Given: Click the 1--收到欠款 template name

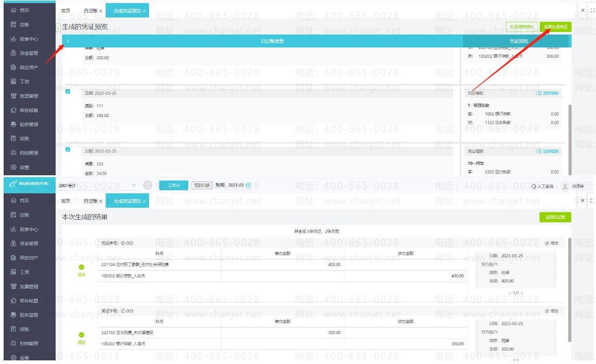Looking at the screenshot, I should pos(478,105).
